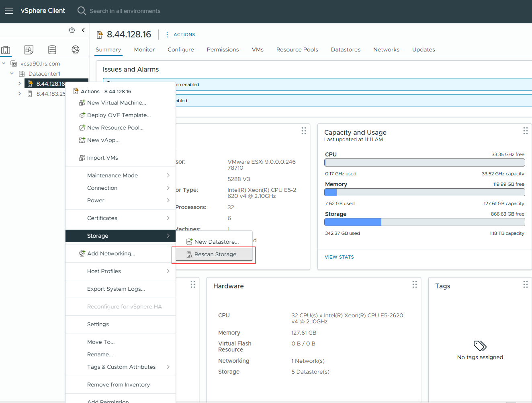532x403 pixels.
Task: Click the drag handle on the host details card
Action: coord(303,131)
